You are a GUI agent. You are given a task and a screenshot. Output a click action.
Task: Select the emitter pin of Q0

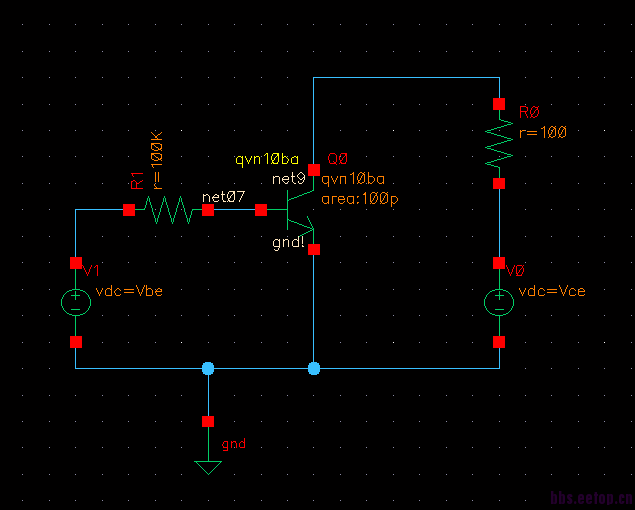pos(314,250)
